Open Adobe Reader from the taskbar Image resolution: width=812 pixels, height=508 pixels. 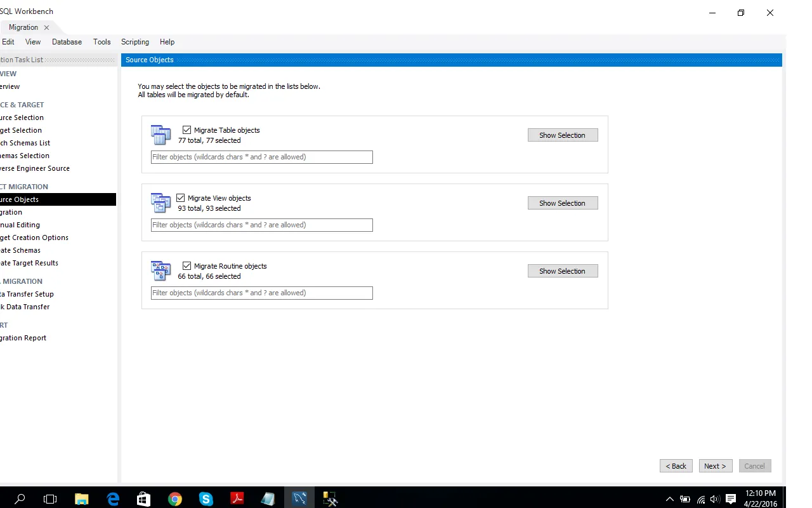coord(237,498)
